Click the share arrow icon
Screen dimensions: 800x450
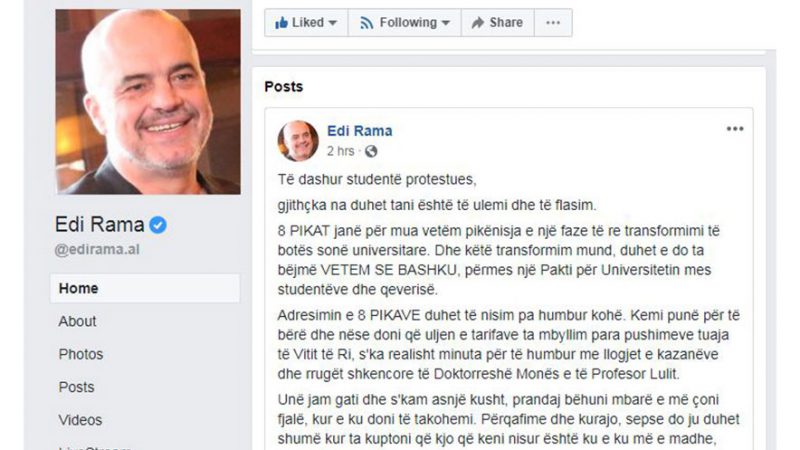[x=478, y=23]
